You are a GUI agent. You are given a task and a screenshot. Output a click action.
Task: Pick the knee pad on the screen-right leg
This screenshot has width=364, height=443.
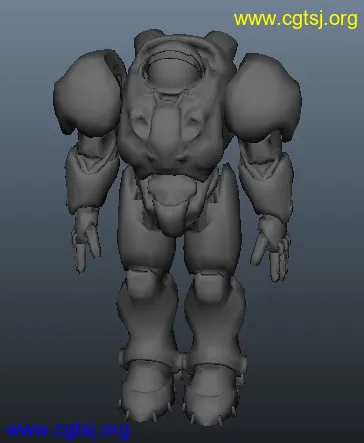pos(211,287)
